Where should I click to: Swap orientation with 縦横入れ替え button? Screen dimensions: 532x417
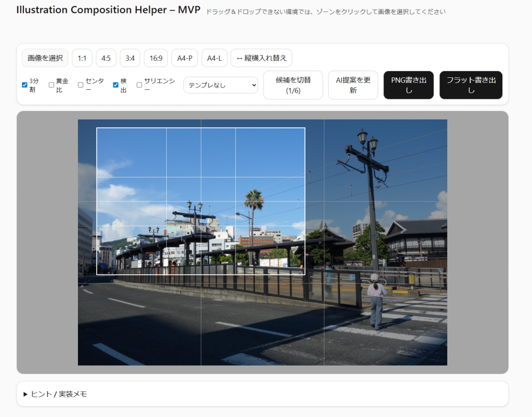pyautogui.click(x=261, y=58)
